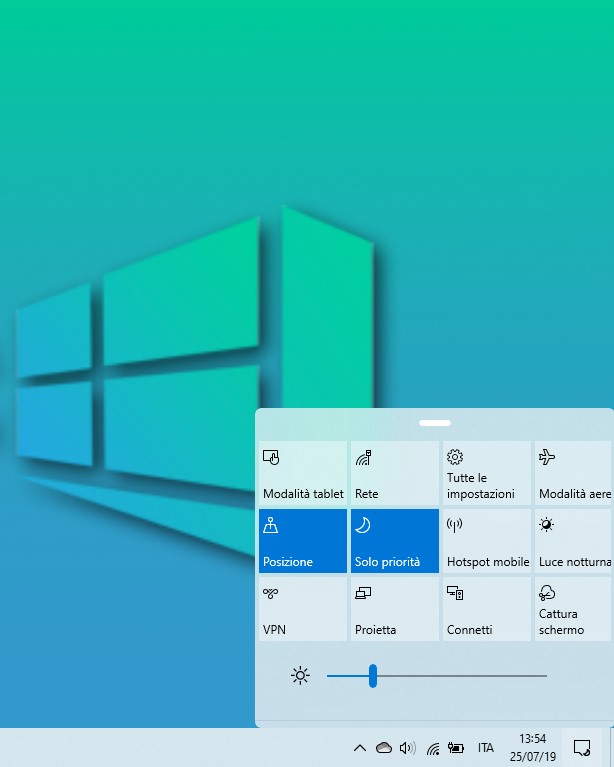Collapse quick actions using the top handle
This screenshot has height=767, width=614.
point(434,423)
